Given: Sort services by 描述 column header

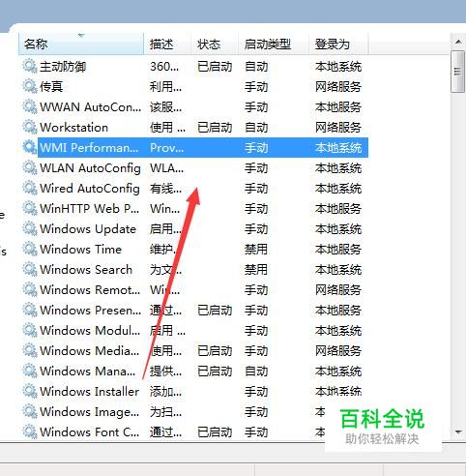Looking at the screenshot, I should [167, 44].
